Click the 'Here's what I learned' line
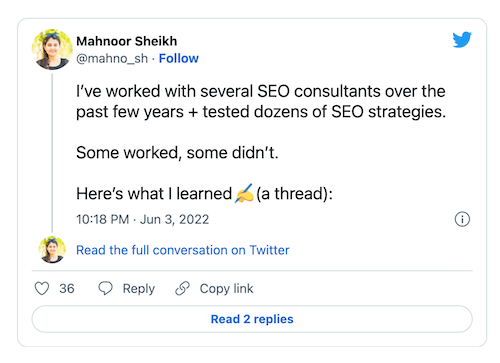This screenshot has height=363, width=500. tap(204, 193)
